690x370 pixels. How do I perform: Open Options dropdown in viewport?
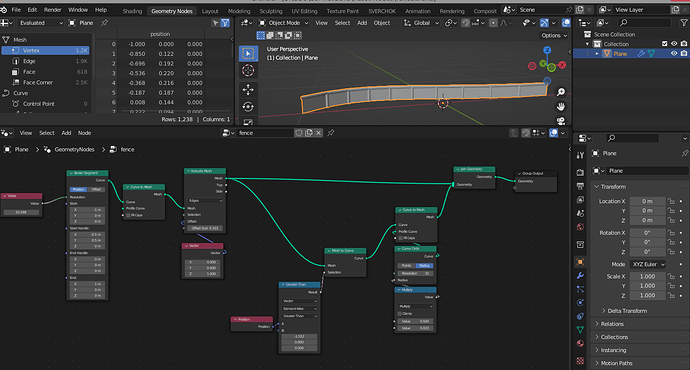pos(554,35)
